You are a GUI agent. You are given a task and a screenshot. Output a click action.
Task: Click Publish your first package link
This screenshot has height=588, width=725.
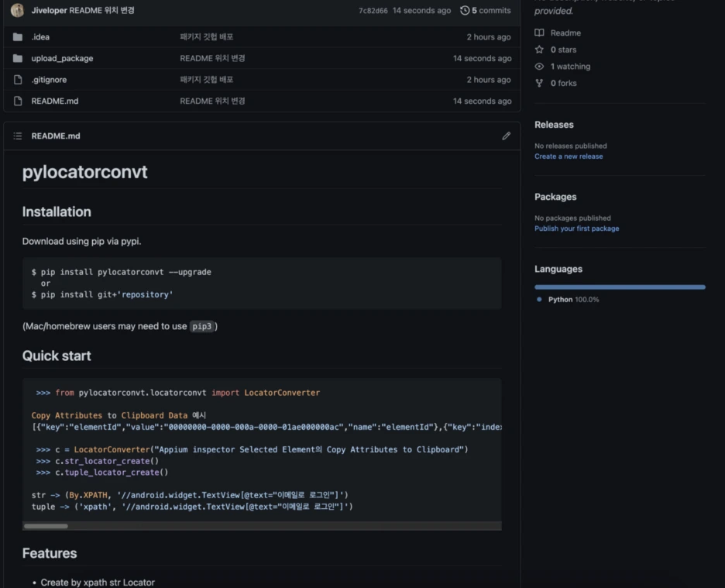coord(576,229)
